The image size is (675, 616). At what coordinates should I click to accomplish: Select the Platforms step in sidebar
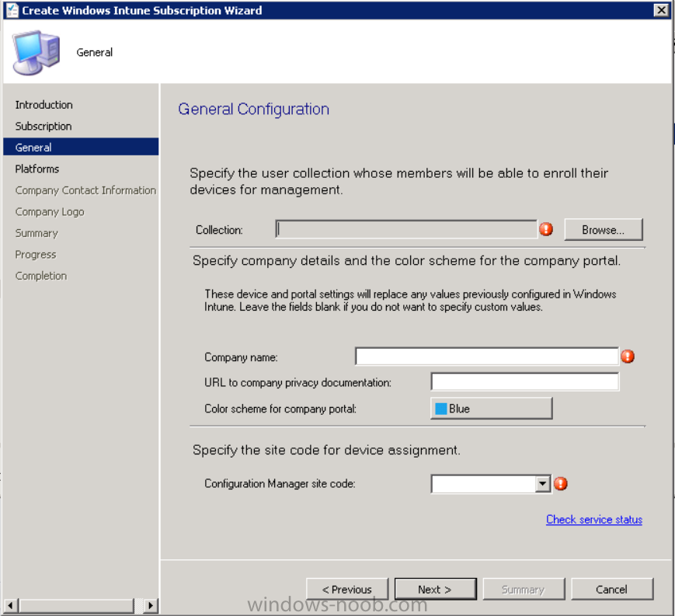(37, 169)
